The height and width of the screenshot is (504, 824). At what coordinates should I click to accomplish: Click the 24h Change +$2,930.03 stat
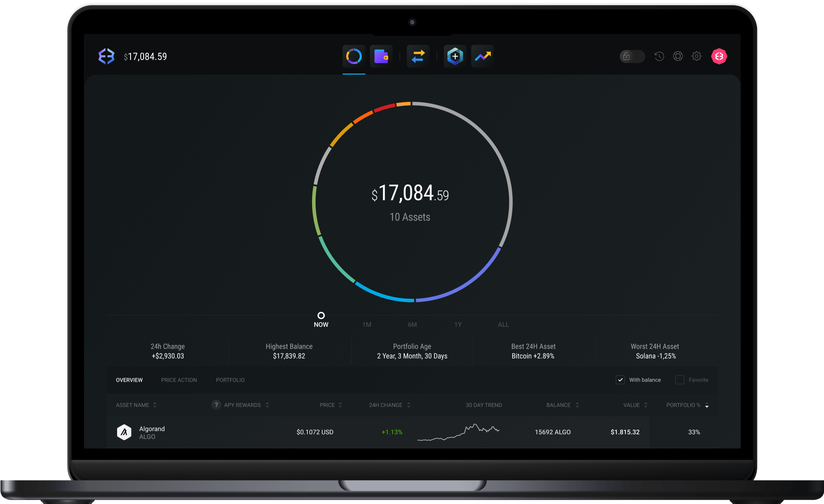coord(168,351)
